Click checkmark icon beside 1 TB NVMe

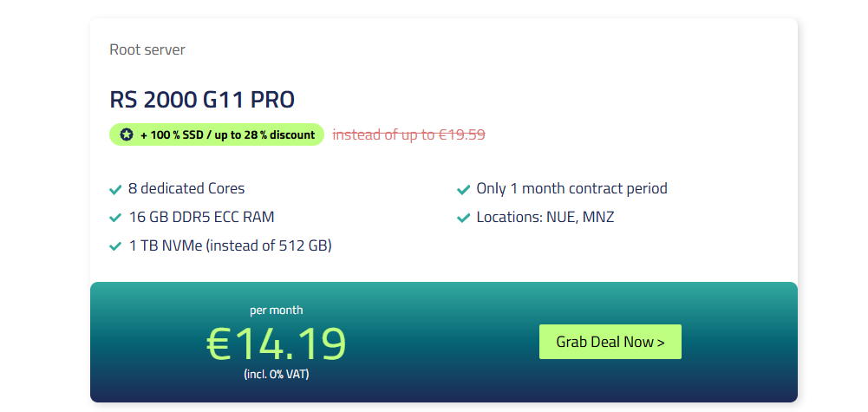coord(115,245)
